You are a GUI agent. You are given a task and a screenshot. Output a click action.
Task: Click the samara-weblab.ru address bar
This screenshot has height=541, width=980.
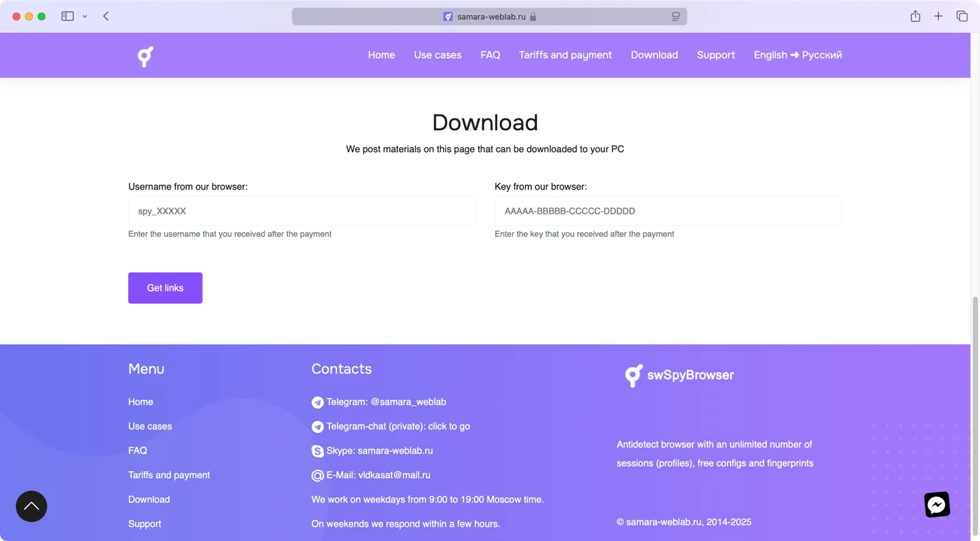click(x=490, y=16)
